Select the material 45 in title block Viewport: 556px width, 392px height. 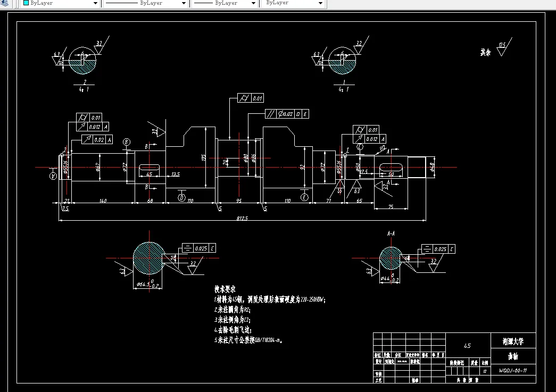click(467, 346)
